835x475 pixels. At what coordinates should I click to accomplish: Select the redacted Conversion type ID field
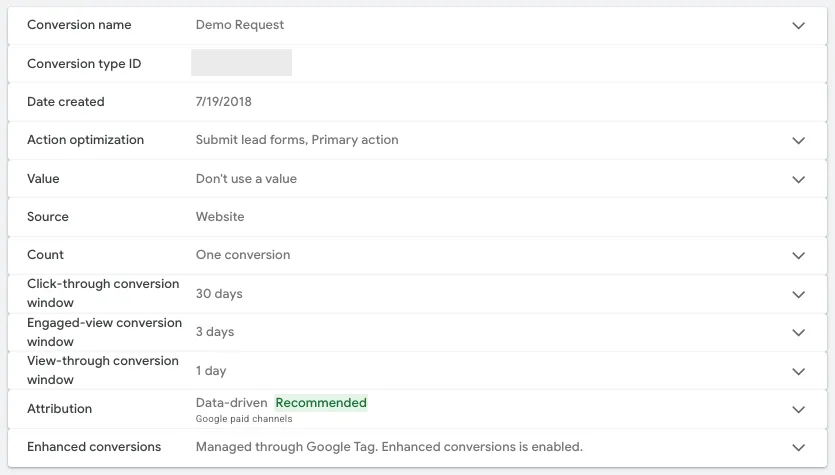pos(241,62)
